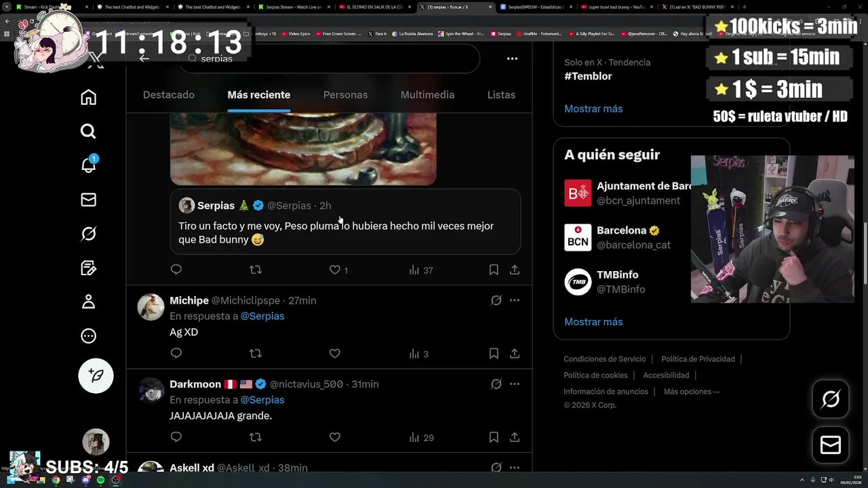Open Darkmoon's profile name
Viewport: 868px width, 488px height.
(x=195, y=384)
